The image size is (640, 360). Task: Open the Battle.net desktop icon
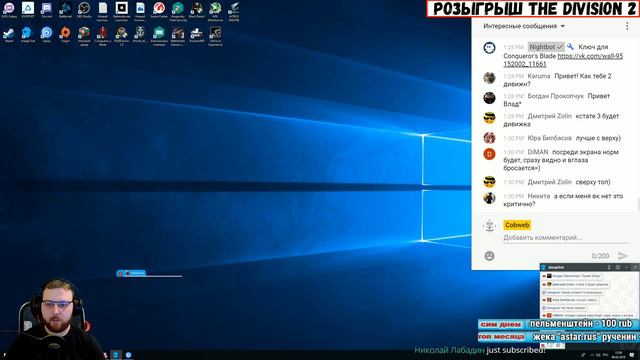(65, 10)
